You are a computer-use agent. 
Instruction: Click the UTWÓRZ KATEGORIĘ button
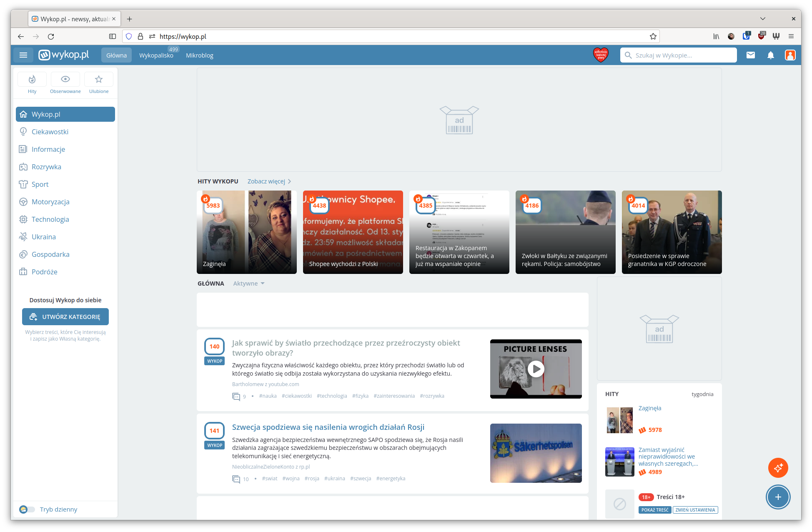65,317
